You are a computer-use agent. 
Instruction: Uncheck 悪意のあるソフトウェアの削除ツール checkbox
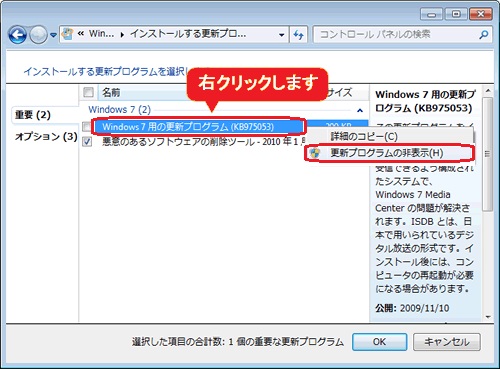pyautogui.click(x=87, y=142)
